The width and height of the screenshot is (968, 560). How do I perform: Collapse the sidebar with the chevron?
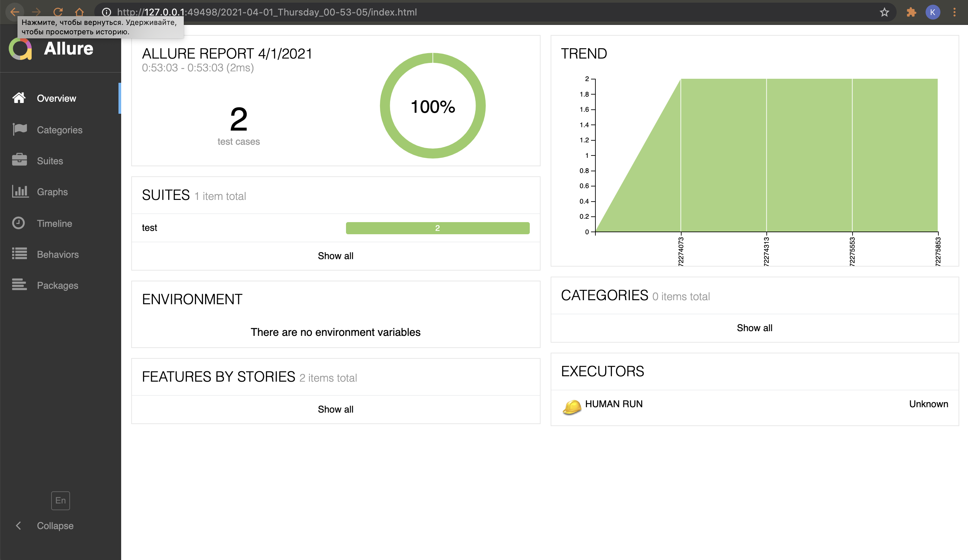(18, 525)
